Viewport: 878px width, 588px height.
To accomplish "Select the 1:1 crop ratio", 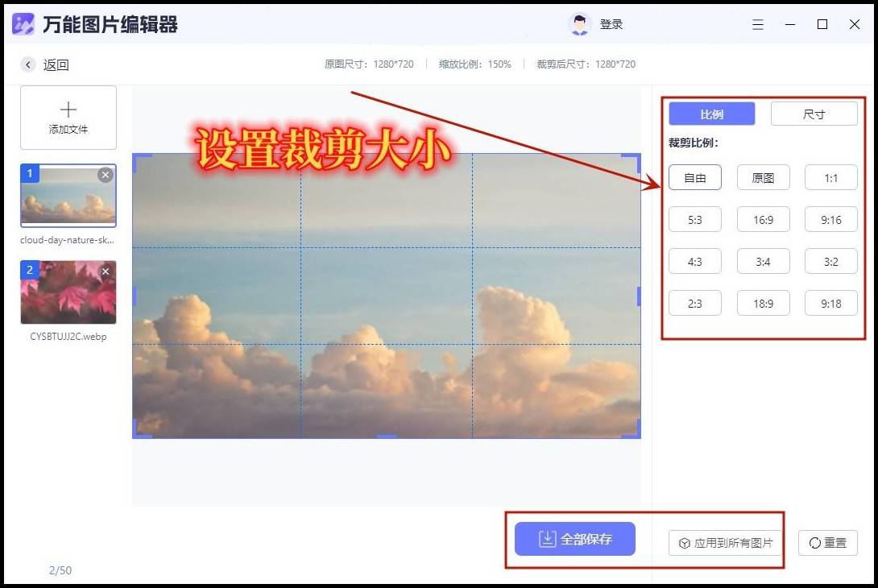I will point(831,177).
